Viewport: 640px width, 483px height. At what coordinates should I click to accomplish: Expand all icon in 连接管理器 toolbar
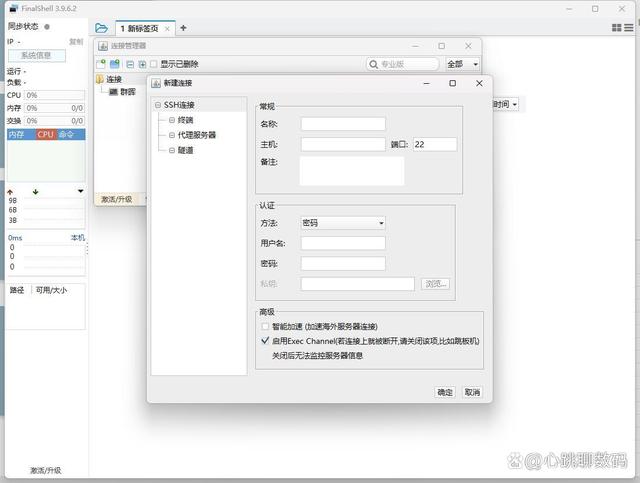(x=142, y=64)
